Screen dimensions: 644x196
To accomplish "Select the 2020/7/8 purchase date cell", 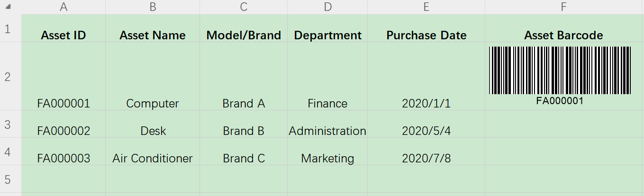I will [x=426, y=152].
